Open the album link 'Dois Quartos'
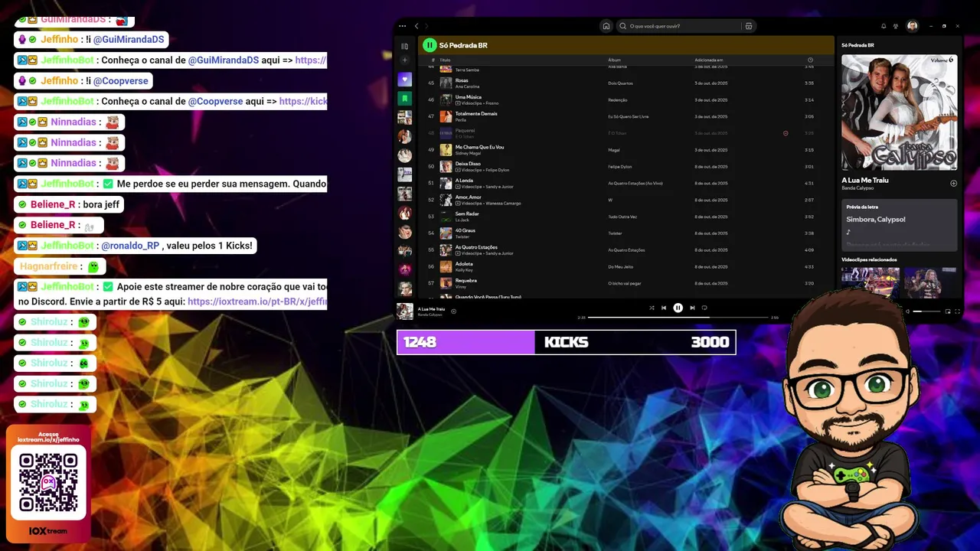This screenshot has height=551, width=980. pyautogui.click(x=620, y=83)
